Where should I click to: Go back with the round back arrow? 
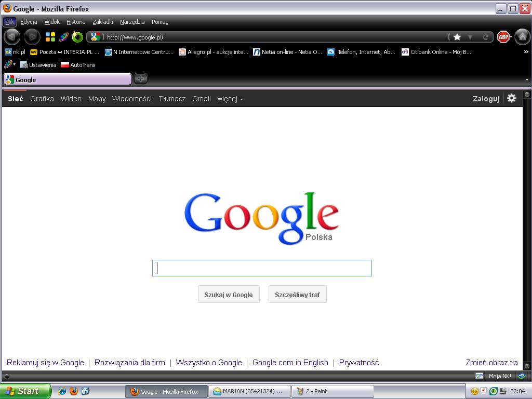pyautogui.click(x=12, y=37)
